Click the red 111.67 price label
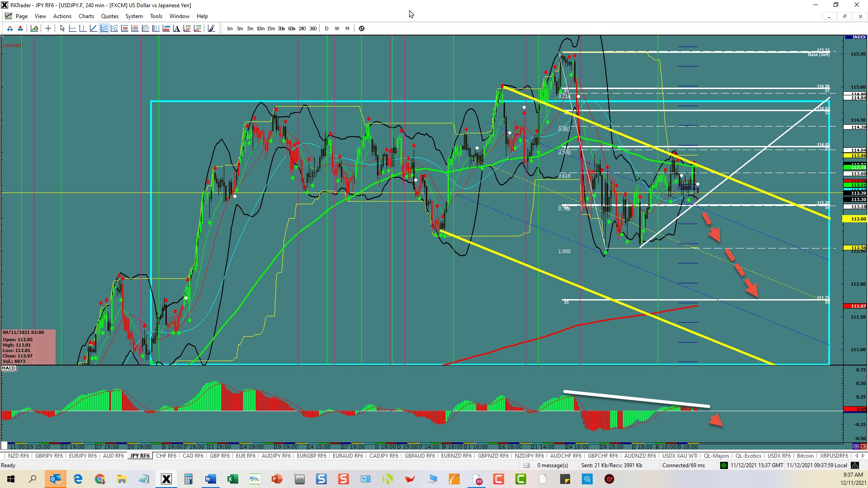 (855, 306)
